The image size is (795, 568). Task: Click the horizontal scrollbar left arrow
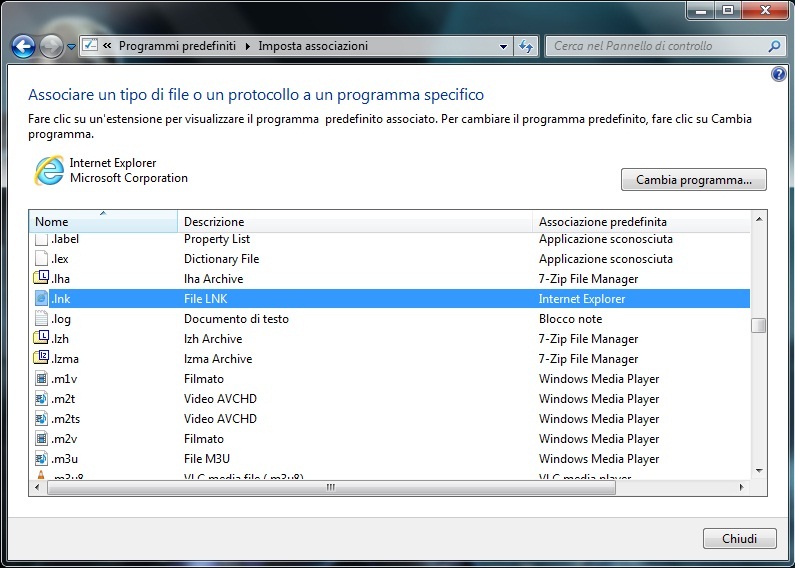[37, 487]
